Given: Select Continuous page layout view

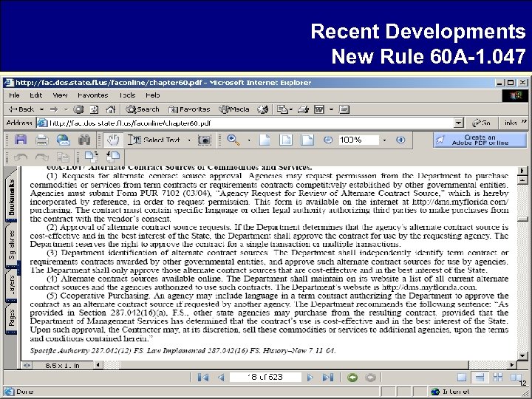Looking at the screenshot, I should coord(480,378).
